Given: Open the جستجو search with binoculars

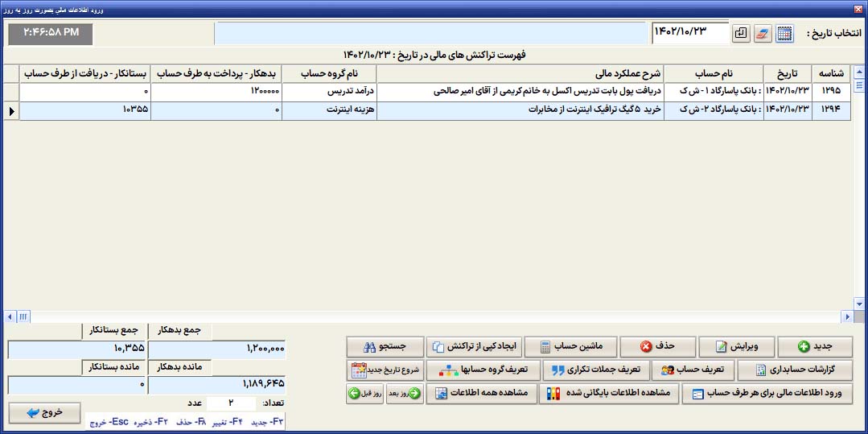Looking at the screenshot, I should tap(385, 347).
